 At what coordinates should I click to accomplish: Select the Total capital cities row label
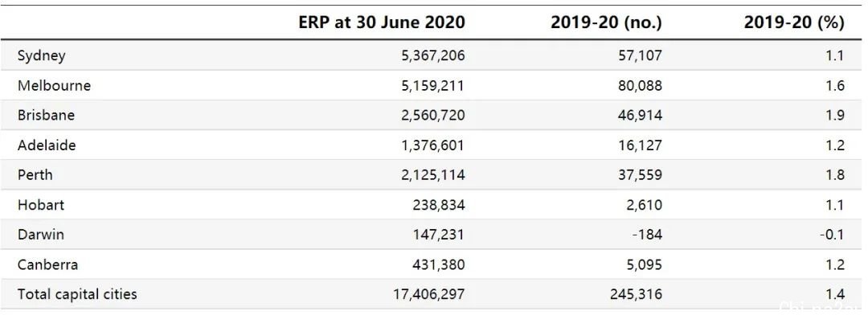click(x=77, y=293)
